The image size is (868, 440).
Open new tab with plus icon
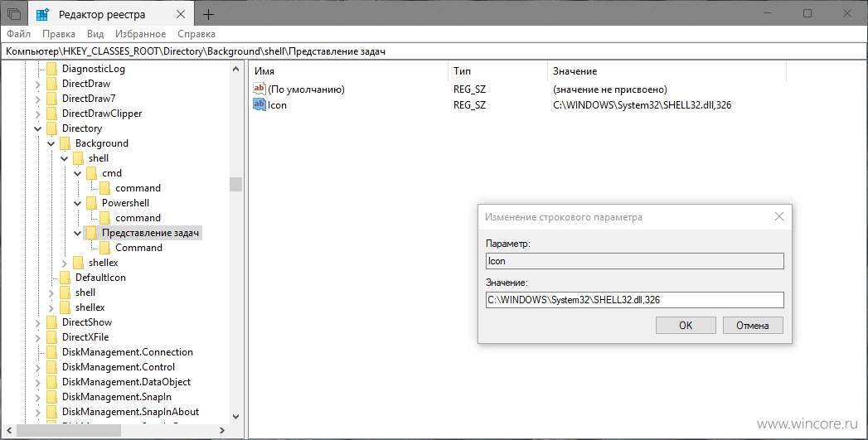coord(207,14)
